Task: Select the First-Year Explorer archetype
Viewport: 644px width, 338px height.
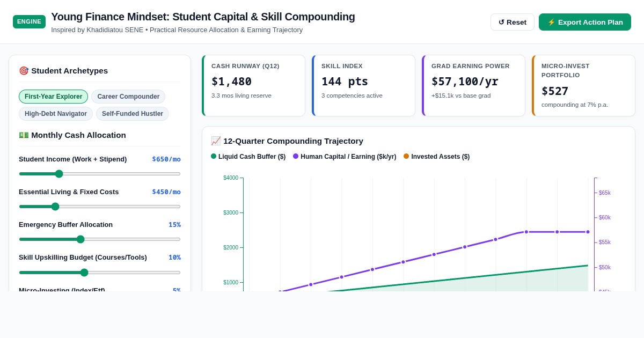Action: [x=53, y=97]
